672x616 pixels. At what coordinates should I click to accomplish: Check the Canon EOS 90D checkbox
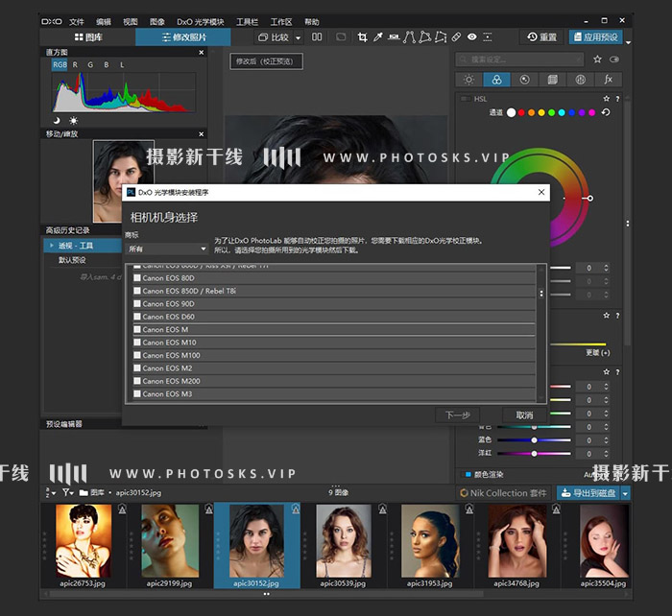[x=137, y=304]
